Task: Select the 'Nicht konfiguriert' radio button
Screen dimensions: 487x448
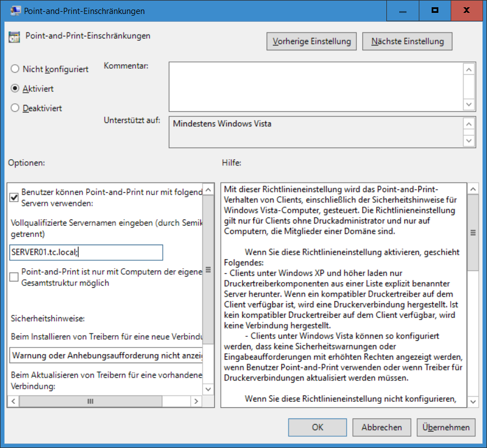Action: pyautogui.click(x=15, y=69)
